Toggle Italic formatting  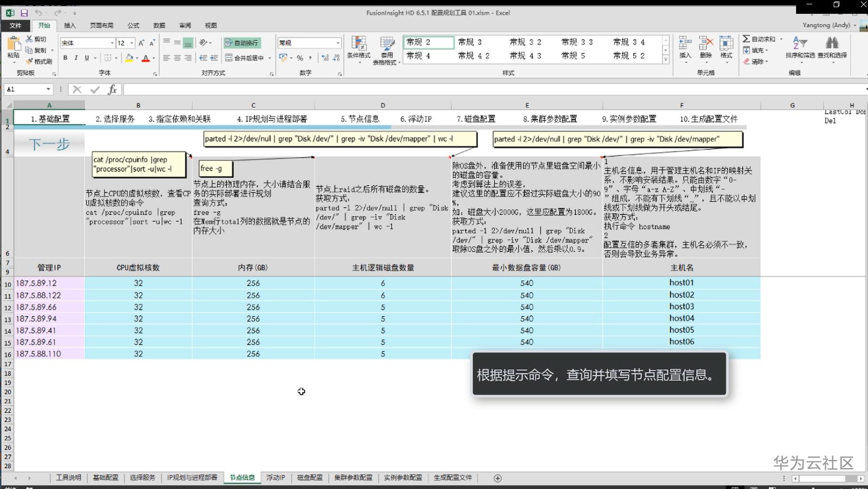(x=76, y=58)
